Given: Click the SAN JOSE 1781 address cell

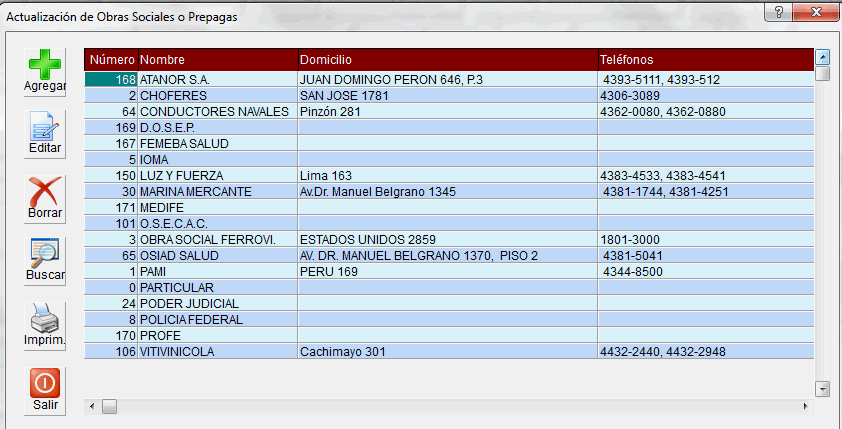Looking at the screenshot, I should pos(448,96).
